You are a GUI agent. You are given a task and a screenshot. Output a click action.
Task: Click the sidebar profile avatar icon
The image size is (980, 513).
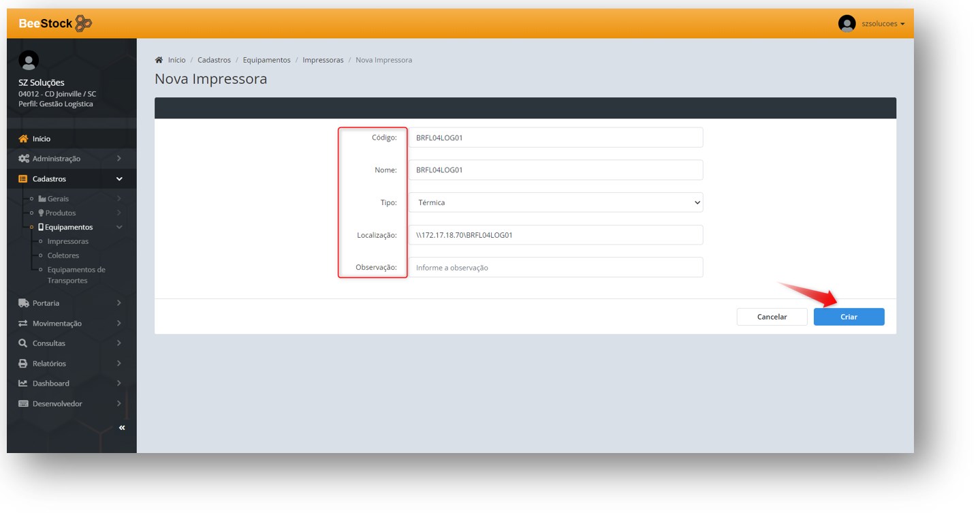point(29,61)
